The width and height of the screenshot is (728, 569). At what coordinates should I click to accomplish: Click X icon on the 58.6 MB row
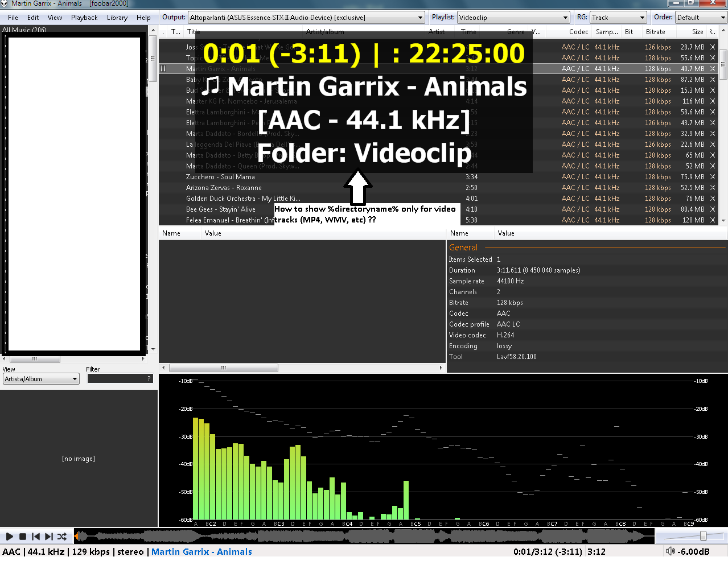click(713, 112)
